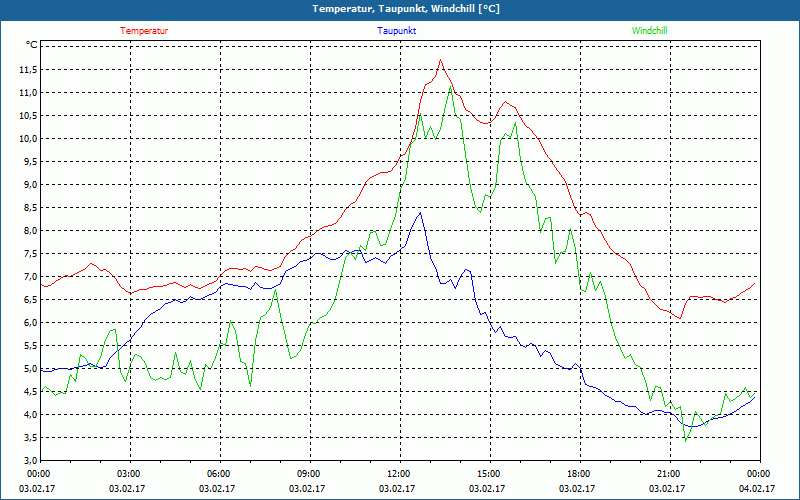The width and height of the screenshot is (800, 500).
Task: Click the 9,5 y-axis value
Action: (x=30, y=161)
